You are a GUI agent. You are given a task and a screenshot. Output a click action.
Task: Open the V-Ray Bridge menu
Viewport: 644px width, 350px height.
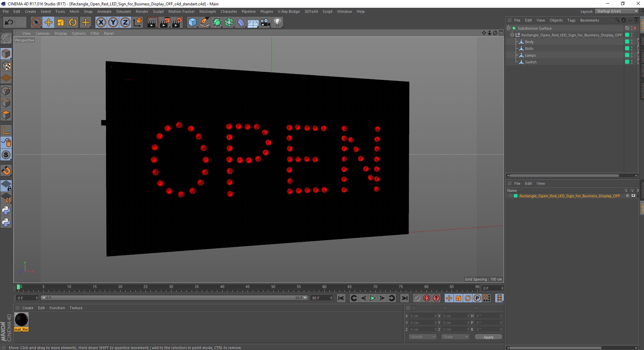click(x=289, y=11)
